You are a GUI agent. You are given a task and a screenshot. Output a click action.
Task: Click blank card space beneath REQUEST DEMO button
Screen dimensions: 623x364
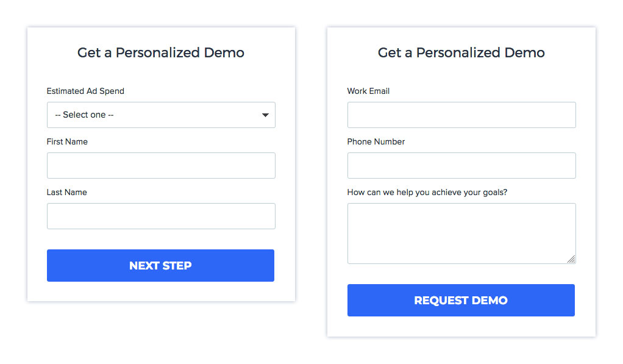pyautogui.click(x=461, y=326)
